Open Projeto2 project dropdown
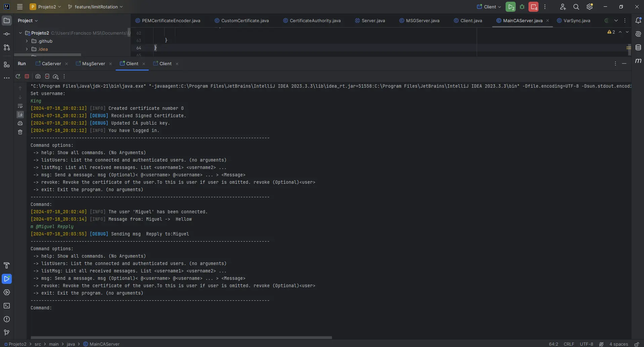The width and height of the screenshot is (644, 347). pyautogui.click(x=45, y=7)
